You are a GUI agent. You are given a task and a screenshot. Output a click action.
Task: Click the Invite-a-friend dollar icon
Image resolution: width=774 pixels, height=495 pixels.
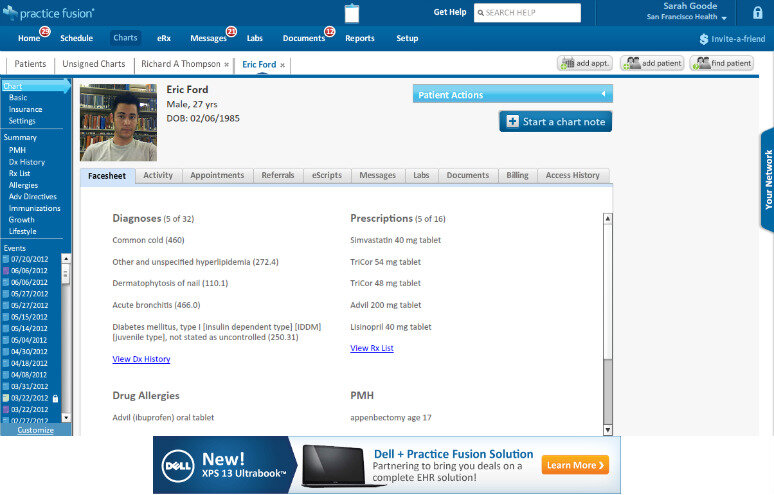[x=705, y=39]
